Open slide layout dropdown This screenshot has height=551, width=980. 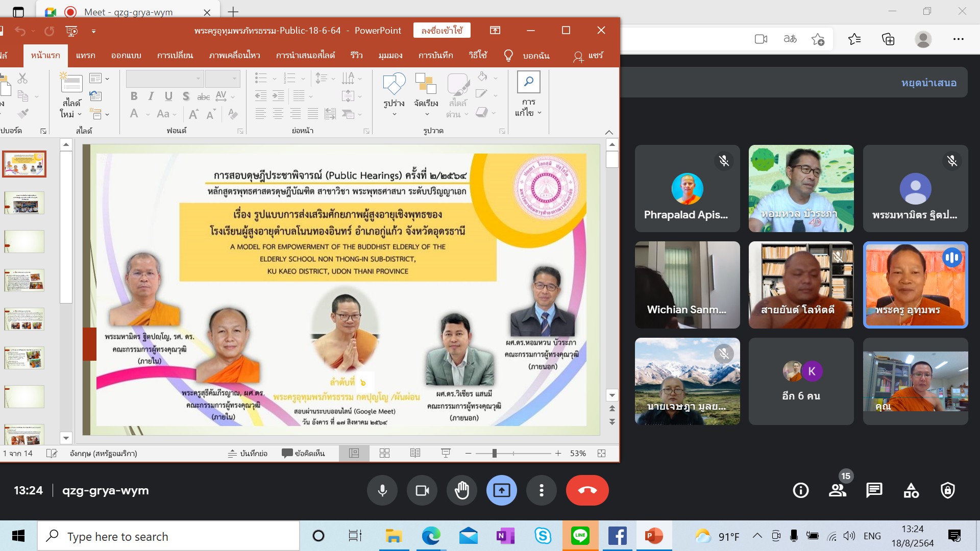(99, 79)
